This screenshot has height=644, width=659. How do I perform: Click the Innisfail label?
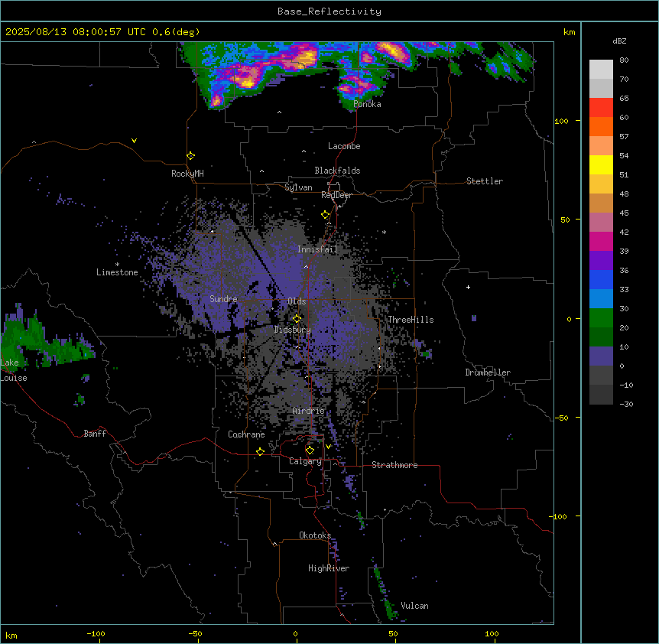pos(317,249)
